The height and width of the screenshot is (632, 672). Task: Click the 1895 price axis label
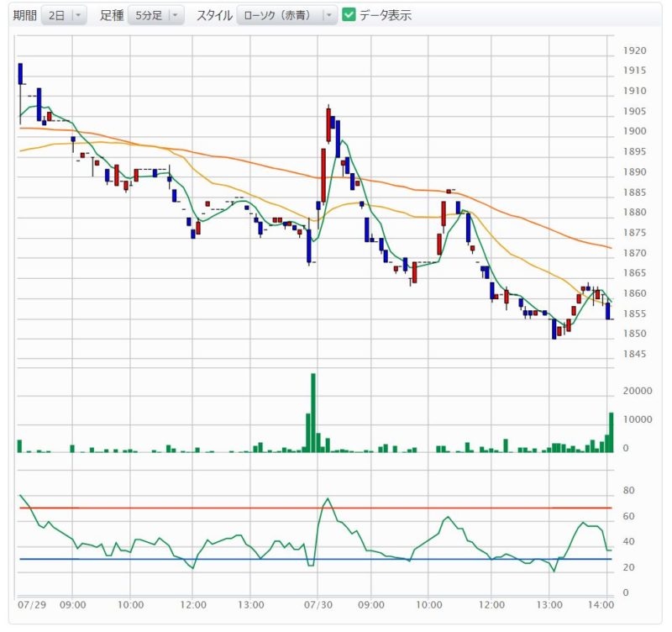pyautogui.click(x=634, y=151)
